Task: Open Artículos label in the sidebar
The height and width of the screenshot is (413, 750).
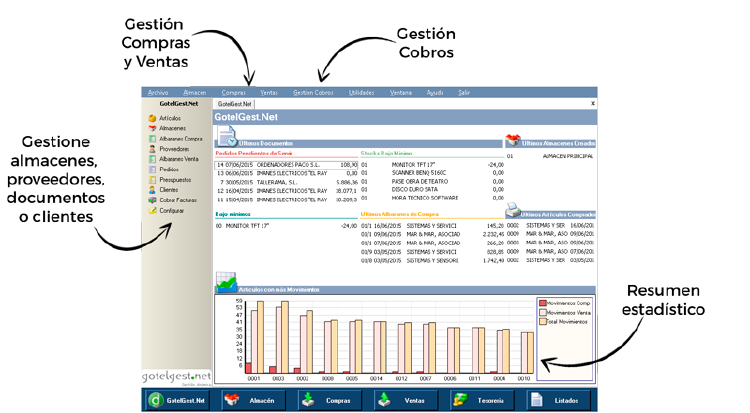Action: click(170, 118)
